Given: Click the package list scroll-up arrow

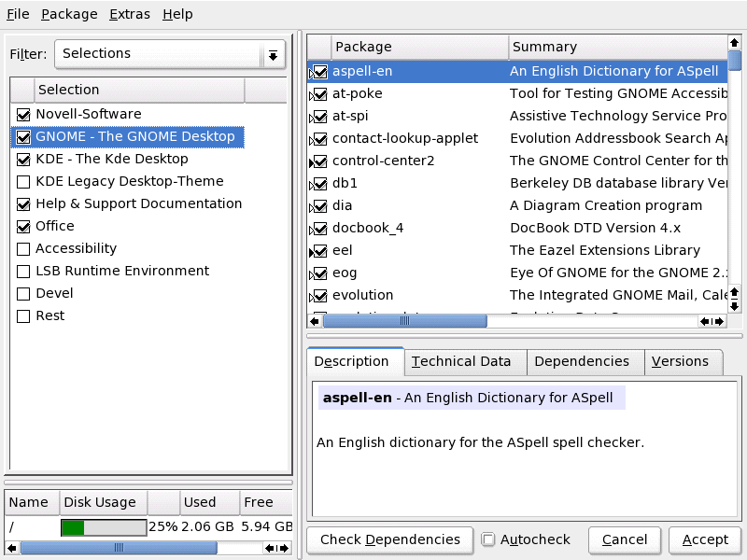Looking at the screenshot, I should click(735, 43).
